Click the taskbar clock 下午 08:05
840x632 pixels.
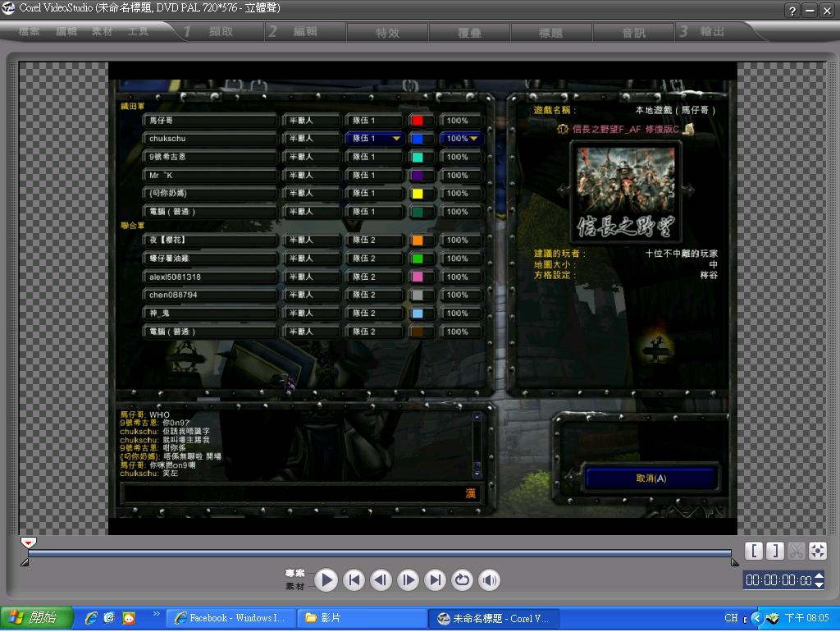click(807, 618)
